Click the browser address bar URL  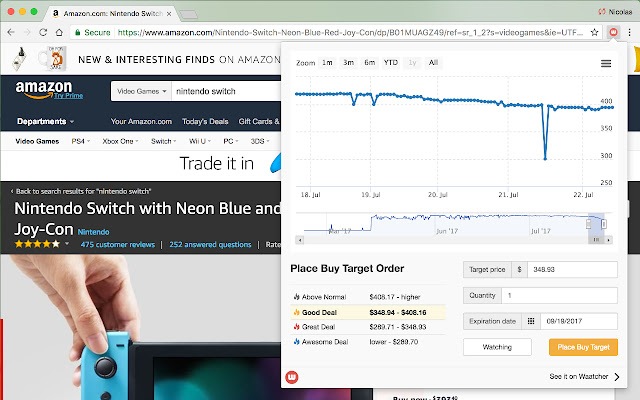click(350, 32)
